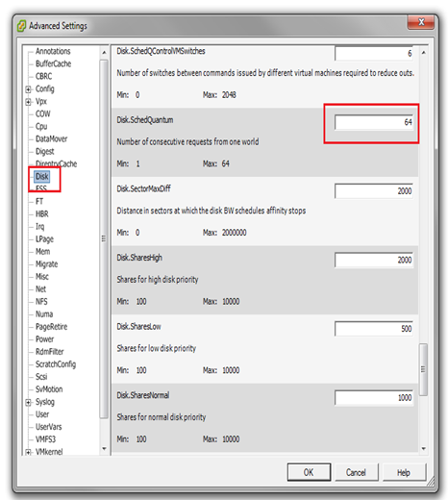Focus the Disk.SharesLow value field

point(374,329)
